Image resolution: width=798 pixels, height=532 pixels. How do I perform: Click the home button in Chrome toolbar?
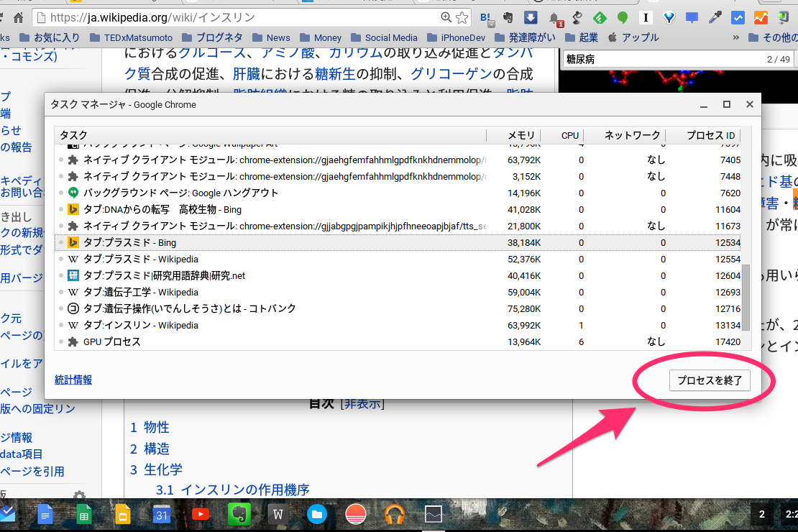coord(18,18)
